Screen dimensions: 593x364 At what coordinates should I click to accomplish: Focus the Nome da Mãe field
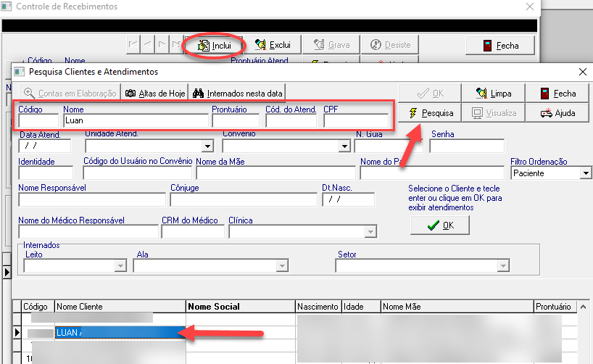(275, 173)
